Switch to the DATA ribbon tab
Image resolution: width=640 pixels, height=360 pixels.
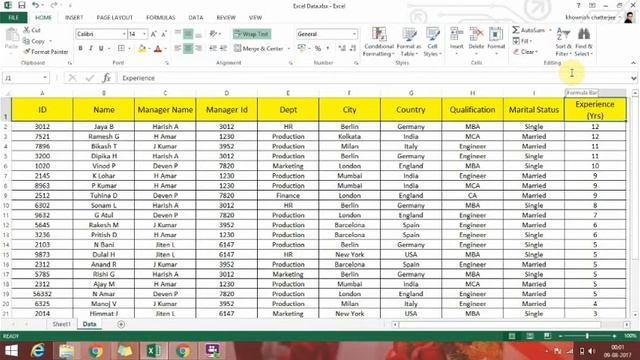196,18
